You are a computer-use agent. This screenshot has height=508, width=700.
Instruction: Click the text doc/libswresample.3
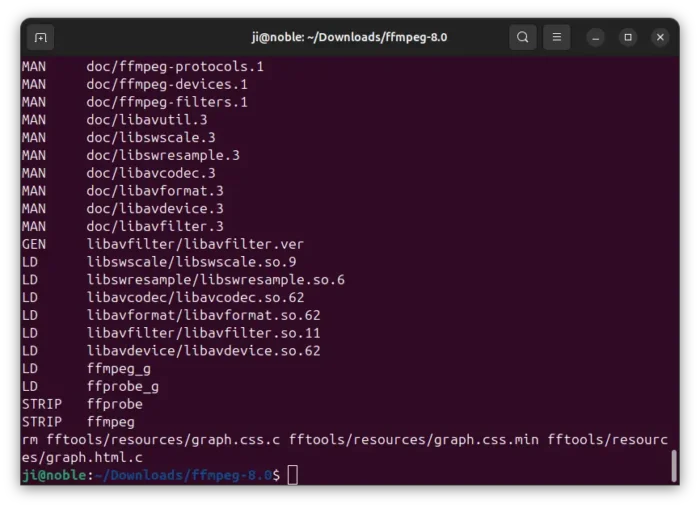[x=163, y=155]
